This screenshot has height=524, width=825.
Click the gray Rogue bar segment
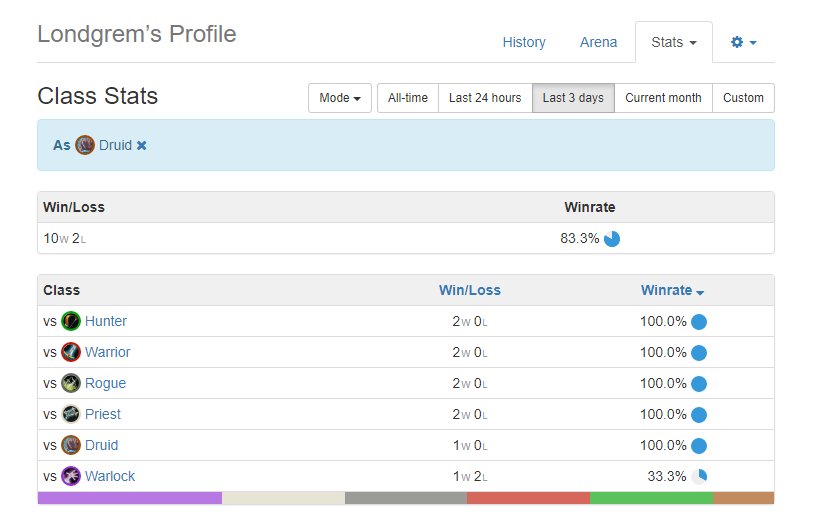[x=406, y=498]
